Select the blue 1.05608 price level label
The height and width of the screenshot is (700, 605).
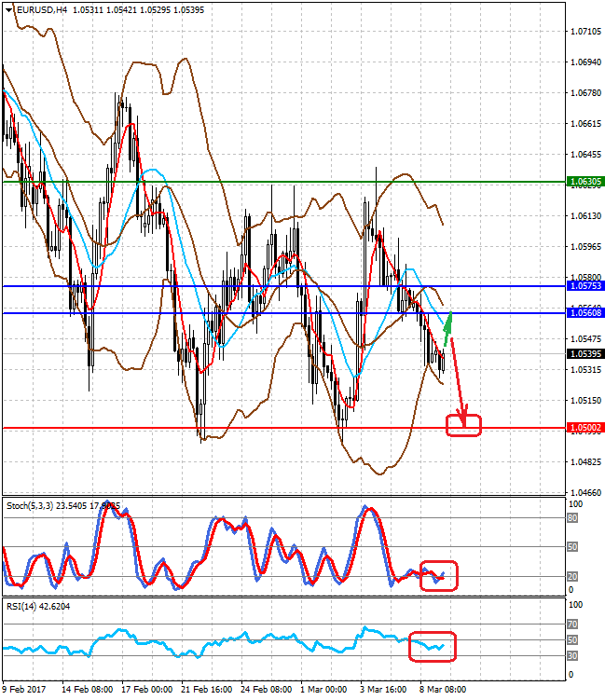coord(585,312)
